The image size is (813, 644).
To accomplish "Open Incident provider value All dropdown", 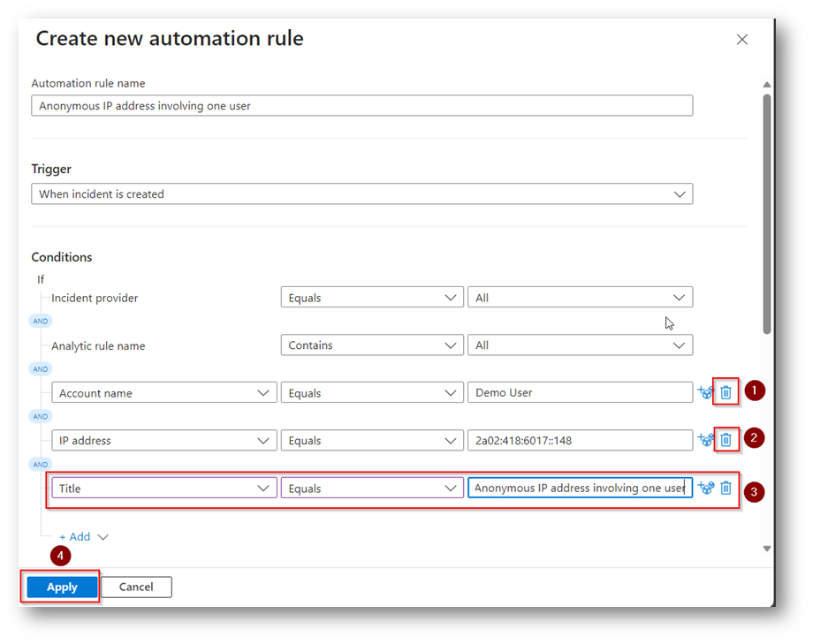I will pos(581,298).
